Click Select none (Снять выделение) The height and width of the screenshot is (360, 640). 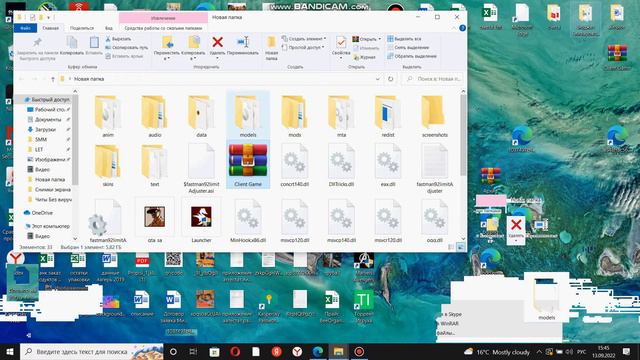[408, 47]
